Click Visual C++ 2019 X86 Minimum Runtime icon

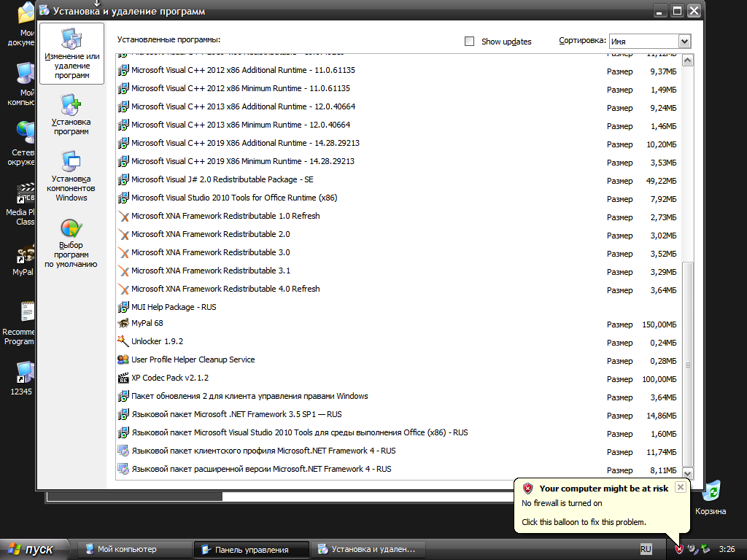[x=123, y=161]
